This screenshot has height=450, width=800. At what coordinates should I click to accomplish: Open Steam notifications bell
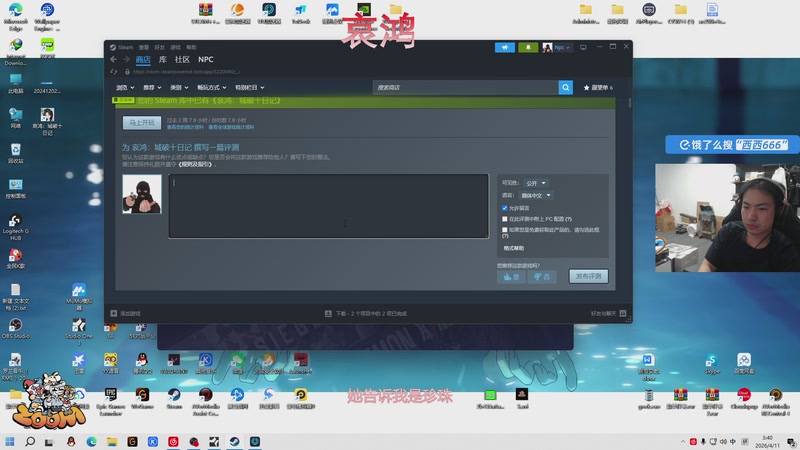528,47
